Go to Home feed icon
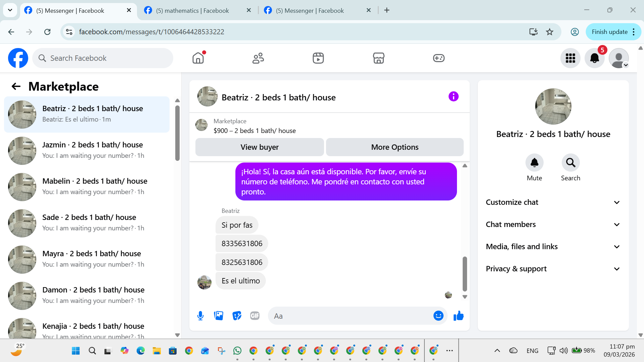644x362 pixels. [198, 58]
